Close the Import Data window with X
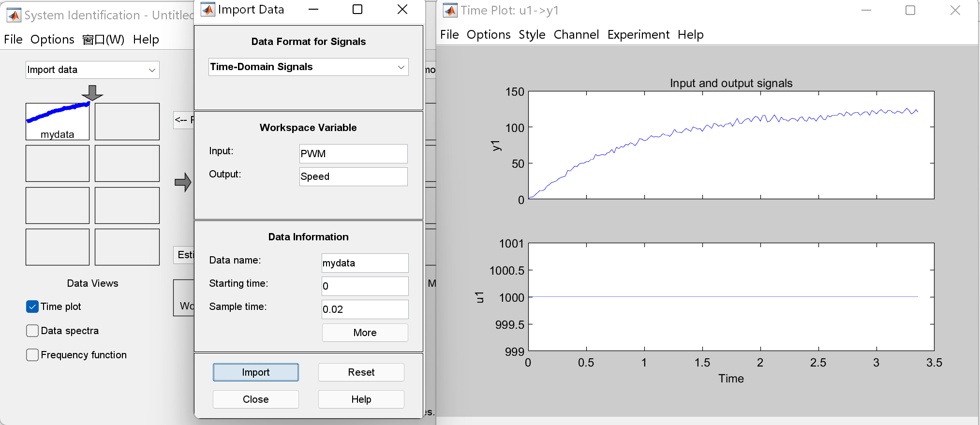The height and width of the screenshot is (425, 980). 402,10
